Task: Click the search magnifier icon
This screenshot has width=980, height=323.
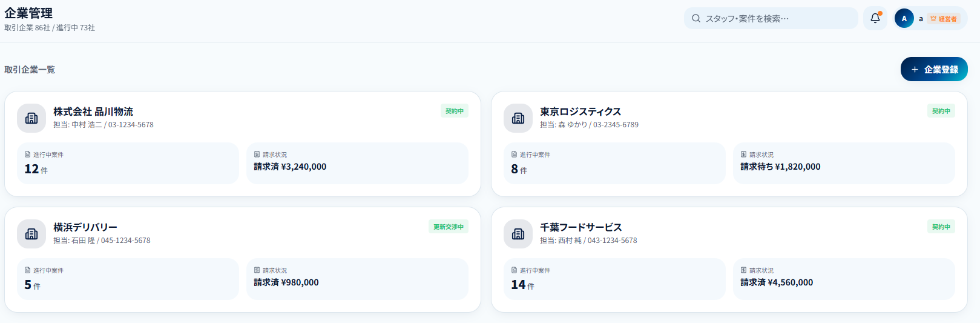Action: pyautogui.click(x=696, y=18)
